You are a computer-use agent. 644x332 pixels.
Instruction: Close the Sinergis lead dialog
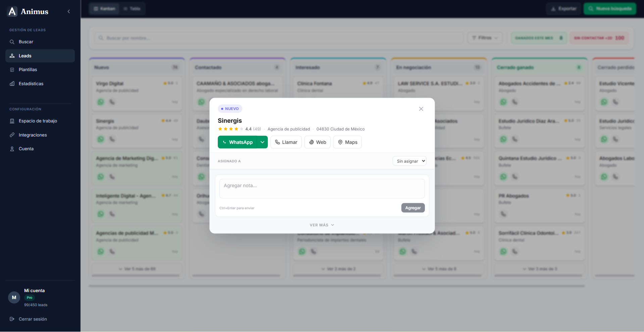(x=421, y=109)
